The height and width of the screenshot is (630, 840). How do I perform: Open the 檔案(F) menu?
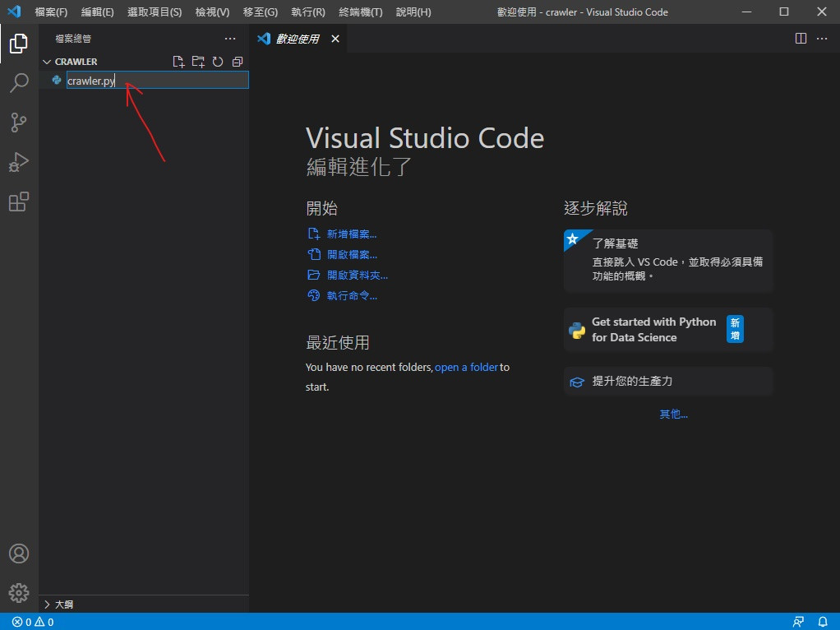tap(51, 12)
